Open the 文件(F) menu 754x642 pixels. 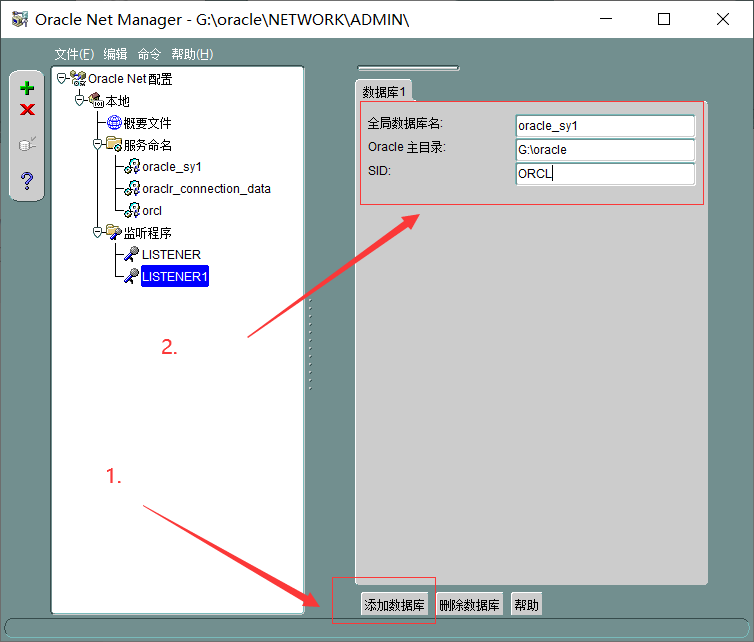click(x=74, y=54)
